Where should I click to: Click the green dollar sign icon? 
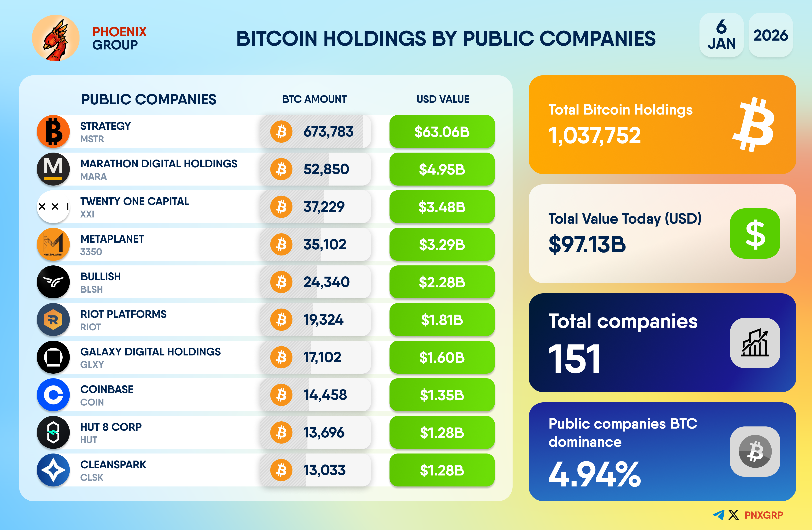pos(755,234)
